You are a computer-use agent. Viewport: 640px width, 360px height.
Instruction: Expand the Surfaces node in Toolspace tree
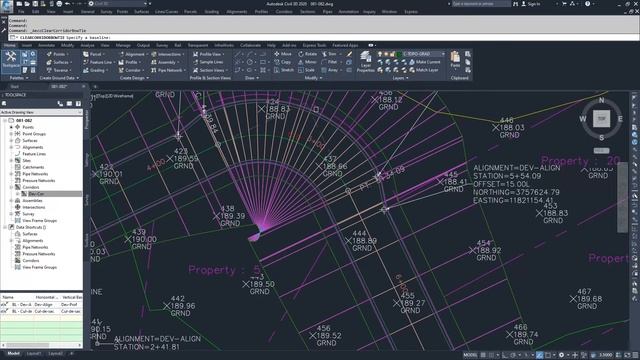click(x=11, y=140)
